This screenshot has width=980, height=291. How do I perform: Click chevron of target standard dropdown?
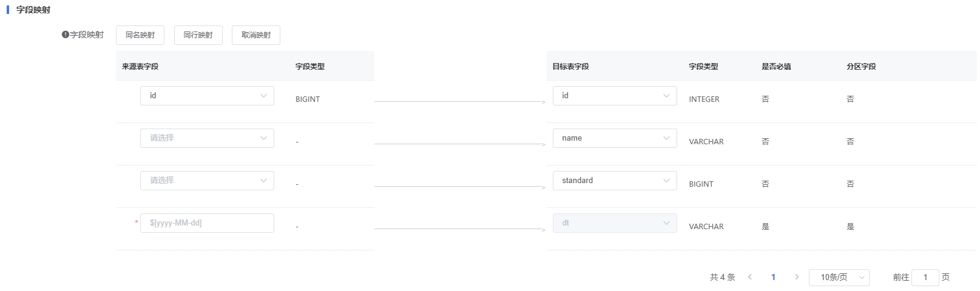click(x=666, y=181)
